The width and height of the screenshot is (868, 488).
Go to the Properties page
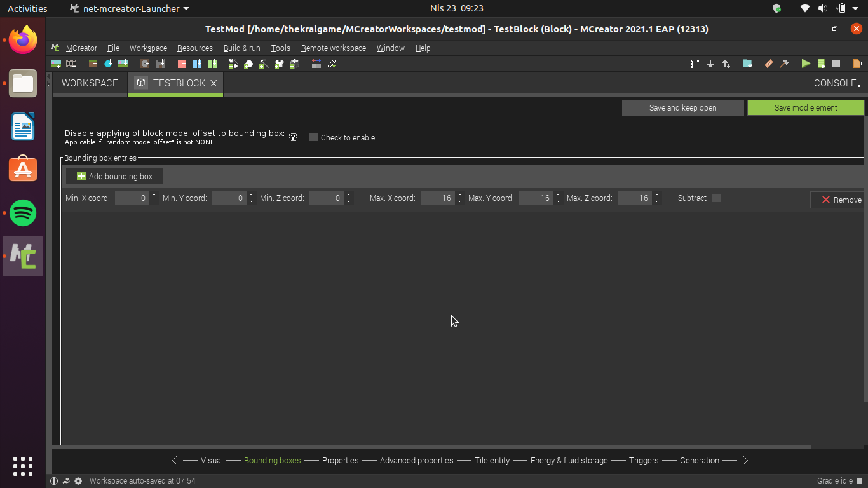coord(340,460)
